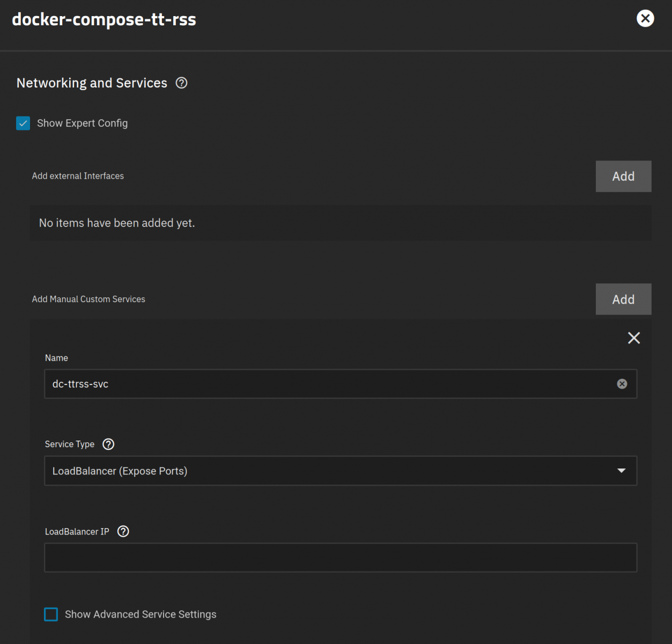The image size is (672, 644).
Task: Clear the Name field with the x icon
Action: (622, 384)
